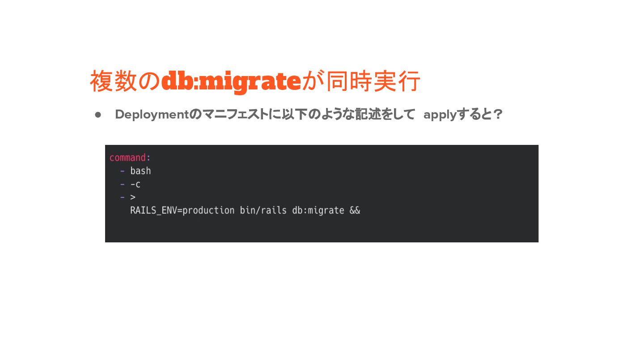Select the bold db:migrate word in title
The width and height of the screenshot is (644, 360).
click(231, 81)
